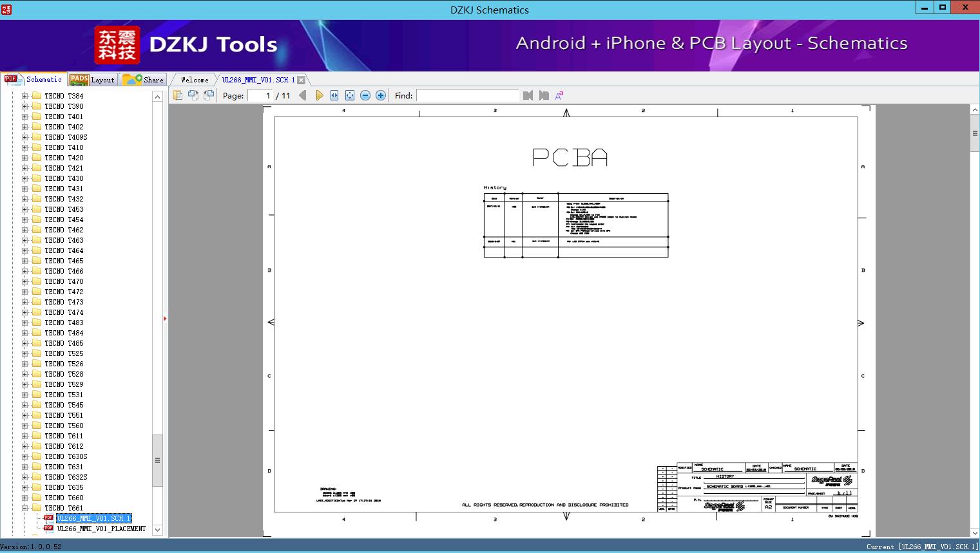Fit the whole page in view

coord(350,95)
